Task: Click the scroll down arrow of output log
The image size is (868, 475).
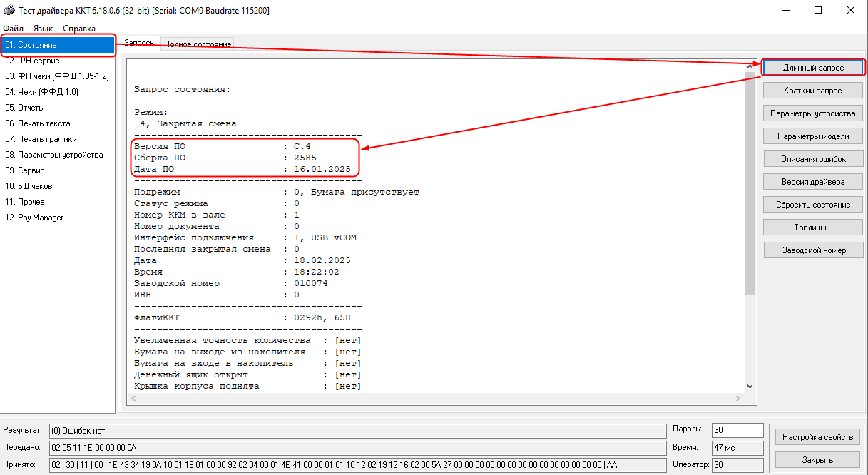Action: [750, 386]
